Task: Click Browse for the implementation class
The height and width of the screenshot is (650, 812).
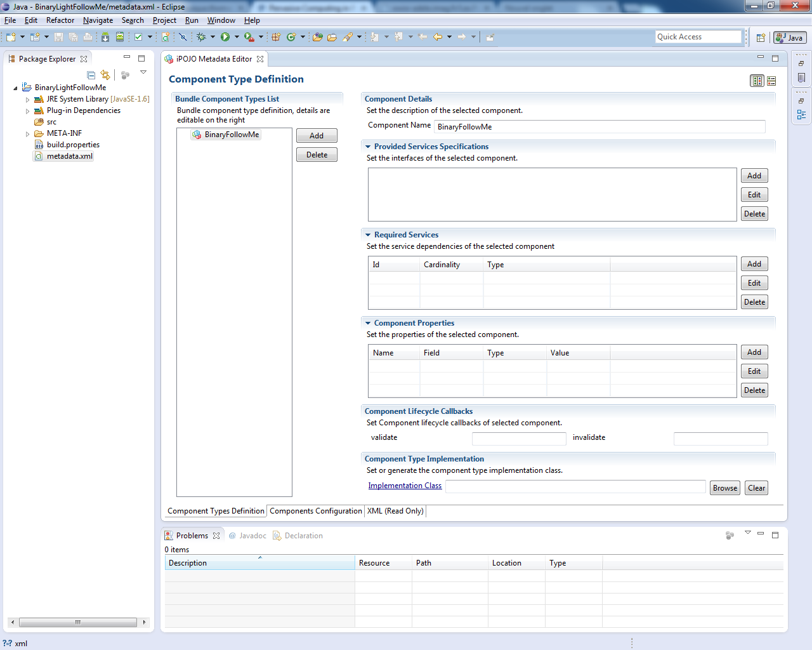Action: (724, 488)
